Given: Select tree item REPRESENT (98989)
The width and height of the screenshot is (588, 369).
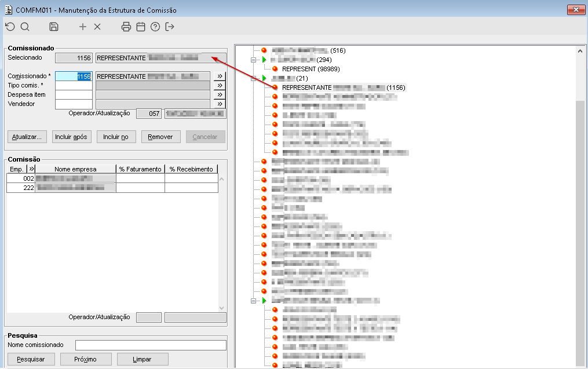Looking at the screenshot, I should 311,69.
